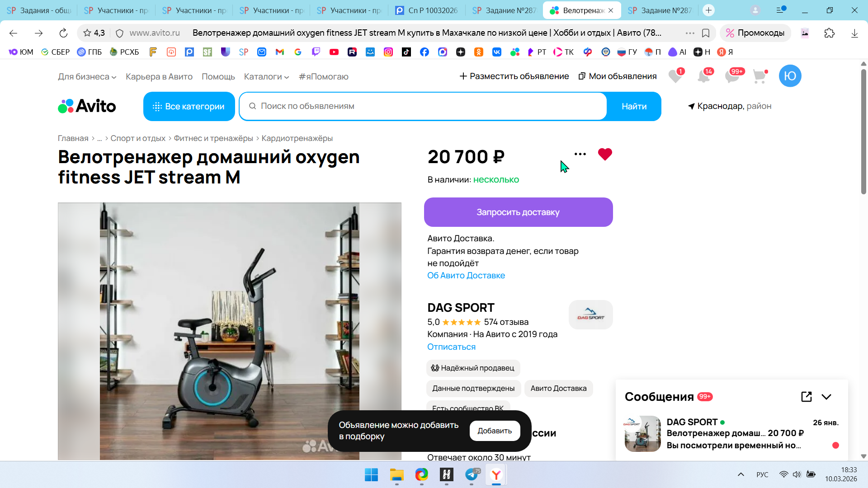The image size is (868, 488).
Task: Open Messages widget in new window
Action: click(806, 397)
